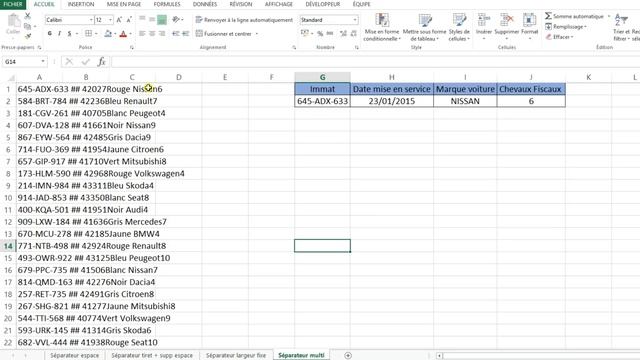Screen dimensions: 640x360
Task: Toggle bottom vertical alignment (highlighted)
Action: [x=162, y=19]
